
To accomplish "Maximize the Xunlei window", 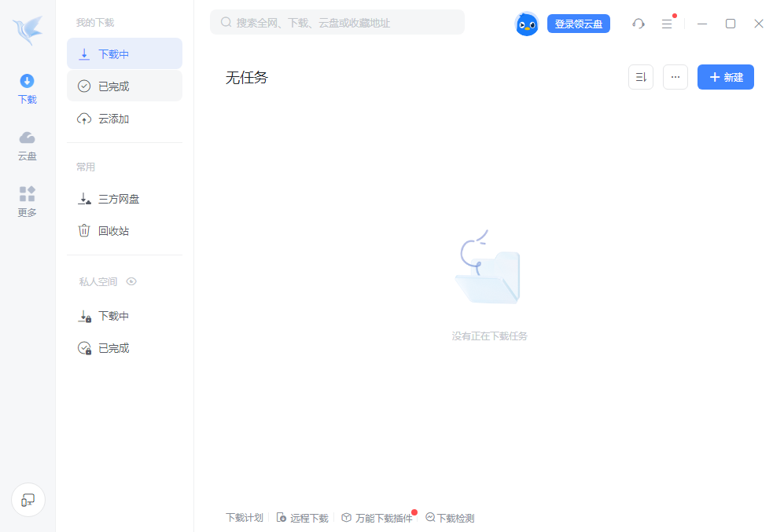I will 730,24.
